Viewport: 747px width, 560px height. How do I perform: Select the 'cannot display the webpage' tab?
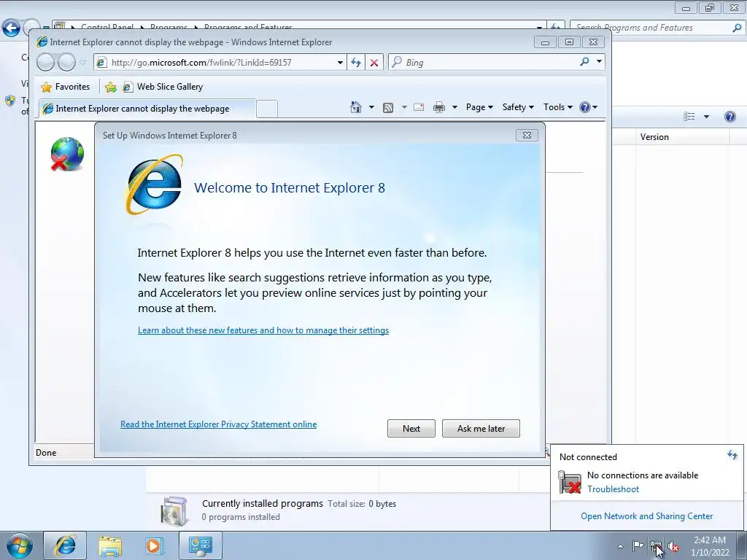point(147,109)
